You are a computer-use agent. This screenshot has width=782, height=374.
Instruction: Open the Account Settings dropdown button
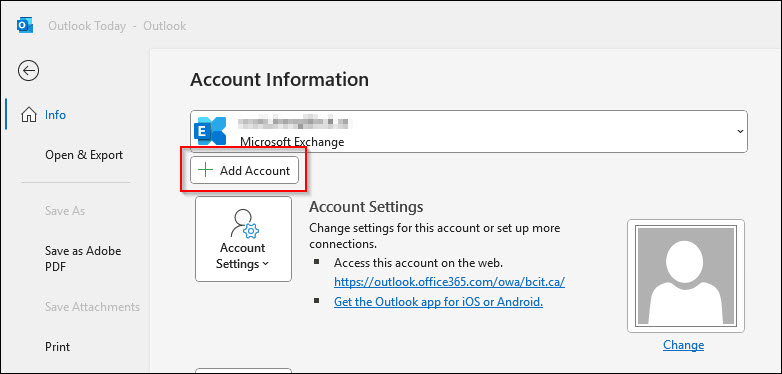243,239
